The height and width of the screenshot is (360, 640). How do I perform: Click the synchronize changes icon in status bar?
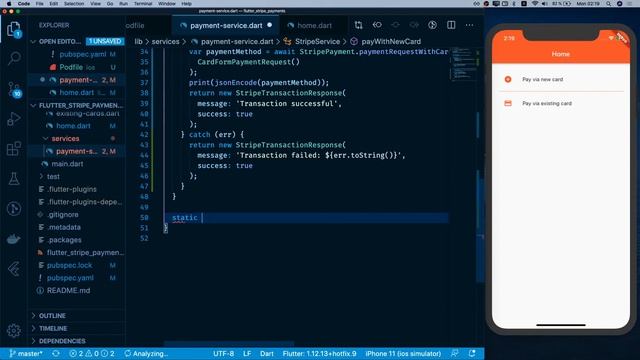pos(56,353)
